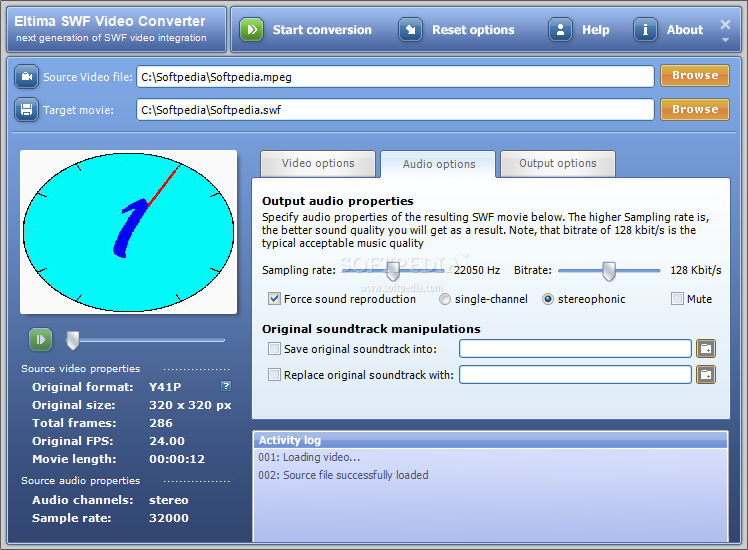Enable the Mute checkbox
Screen dimensions: 748x550
[677, 299]
